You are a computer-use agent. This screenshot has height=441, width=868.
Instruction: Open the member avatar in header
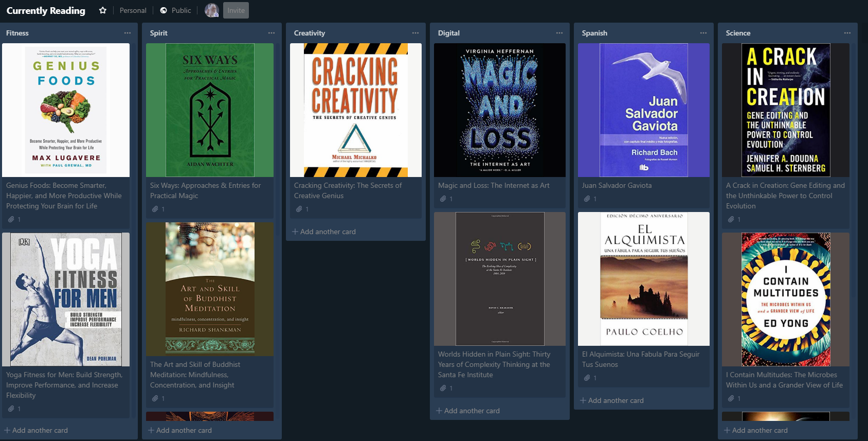212,10
